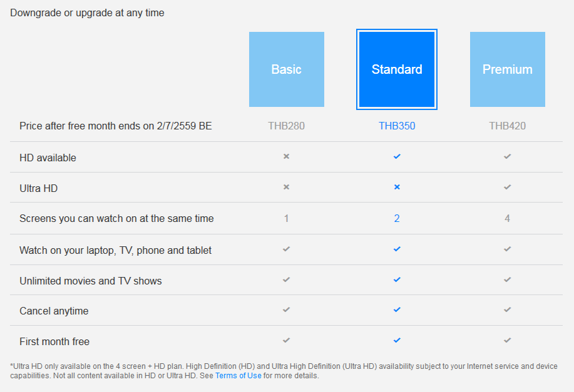Select the Basic plan tile
574x392 pixels.
click(286, 69)
